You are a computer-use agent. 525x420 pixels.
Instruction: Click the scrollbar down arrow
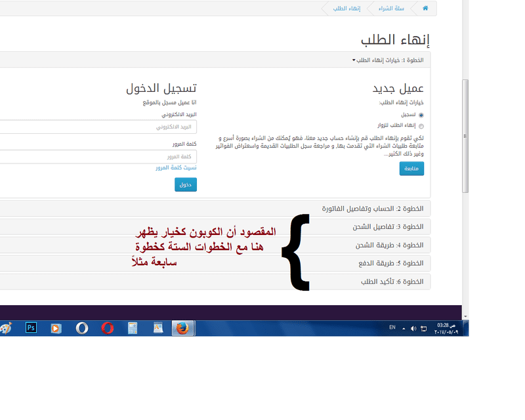[465, 316]
